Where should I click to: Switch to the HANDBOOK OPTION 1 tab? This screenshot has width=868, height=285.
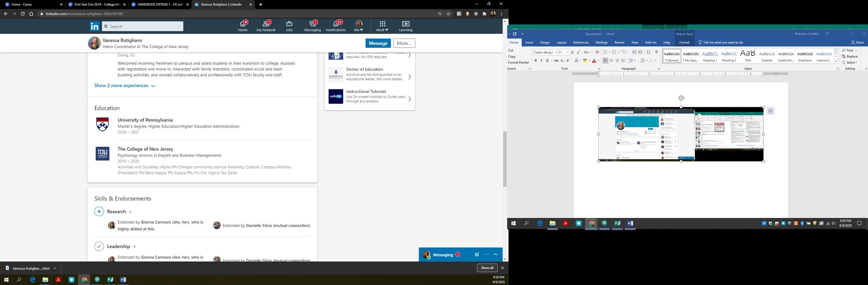point(160,5)
